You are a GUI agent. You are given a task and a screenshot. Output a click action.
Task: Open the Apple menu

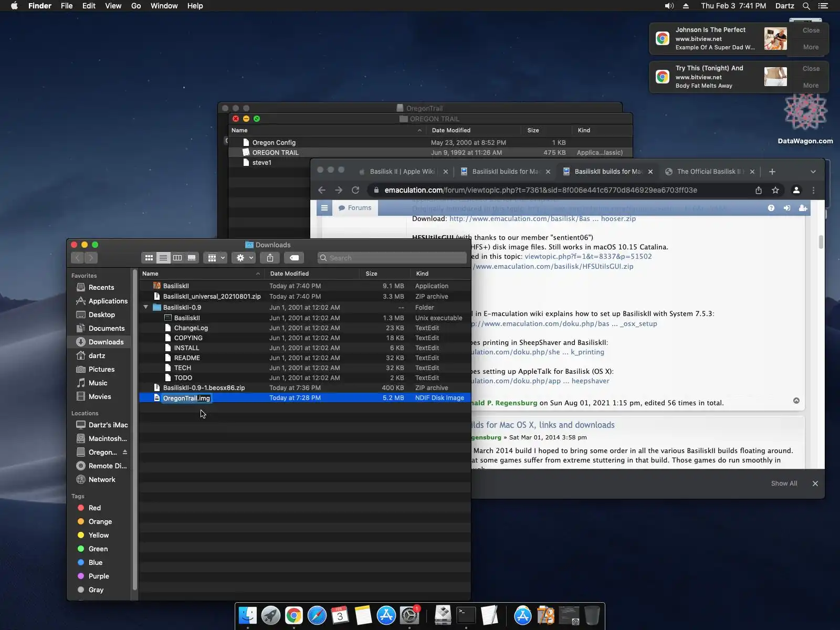point(14,6)
